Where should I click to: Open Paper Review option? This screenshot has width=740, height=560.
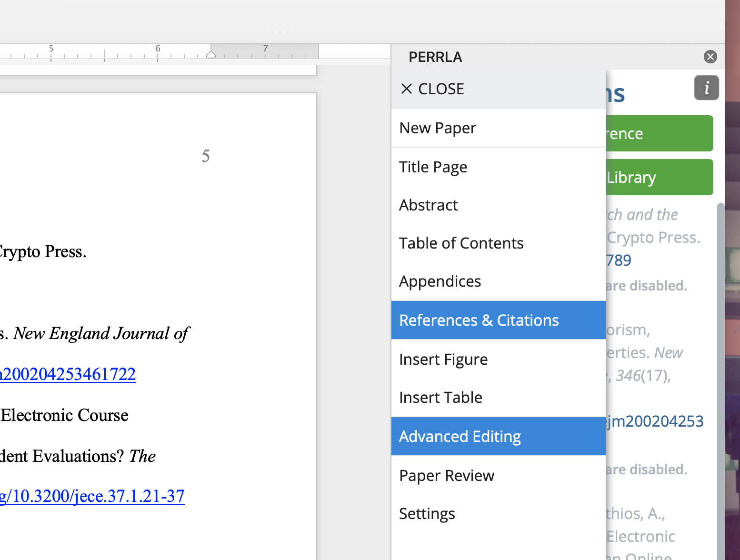(x=498, y=475)
